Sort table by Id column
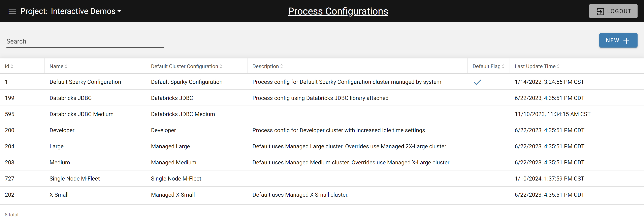Screen dimensions: 644x220 pyautogui.click(x=9, y=66)
